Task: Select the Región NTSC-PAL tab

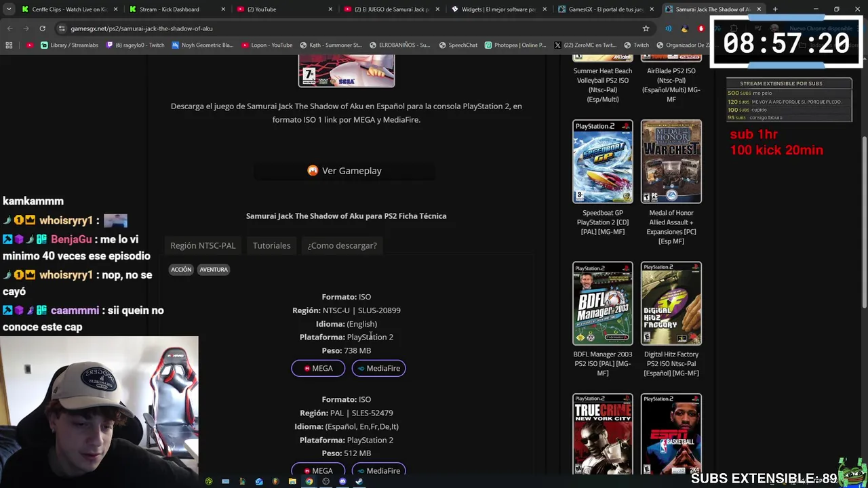Action: [x=203, y=245]
